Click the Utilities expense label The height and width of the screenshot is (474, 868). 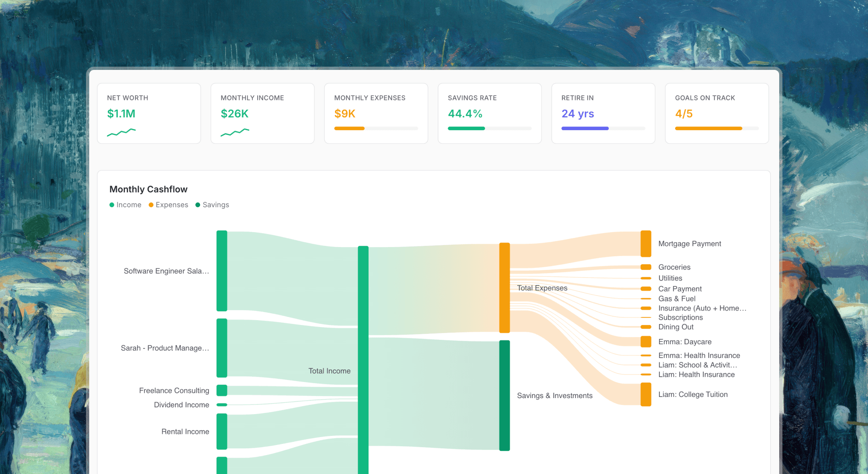pyautogui.click(x=670, y=278)
